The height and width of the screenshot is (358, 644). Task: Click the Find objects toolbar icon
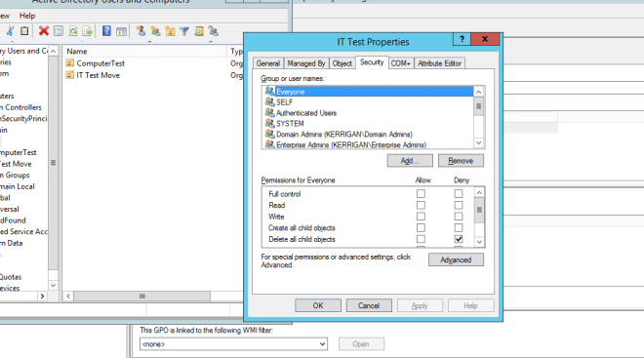[199, 31]
